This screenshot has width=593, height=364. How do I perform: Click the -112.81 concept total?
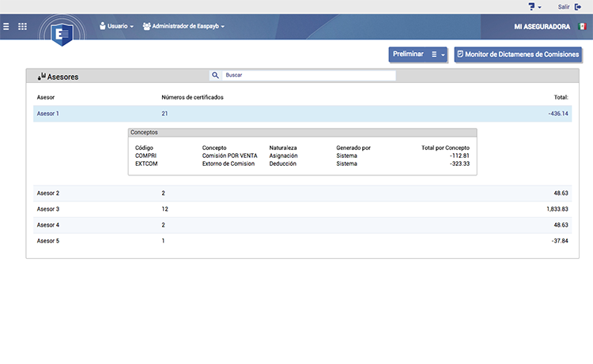click(x=459, y=156)
